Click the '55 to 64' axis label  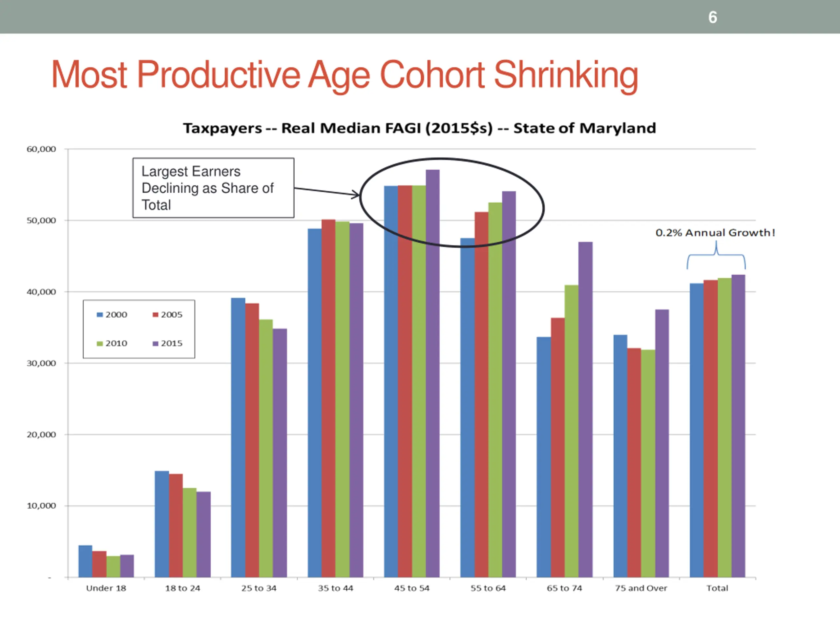click(488, 588)
